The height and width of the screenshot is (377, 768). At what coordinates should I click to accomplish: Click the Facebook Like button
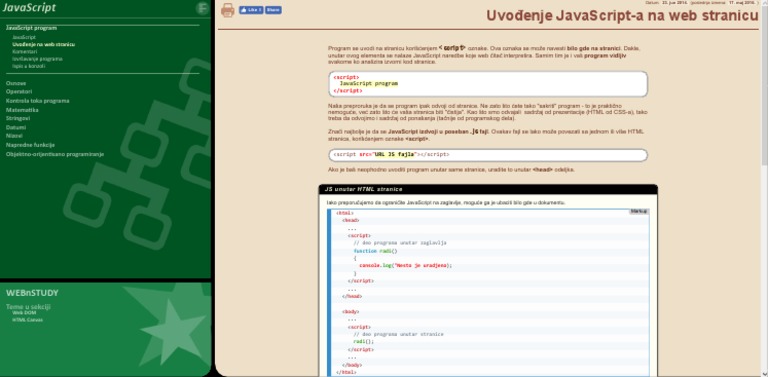[x=251, y=10]
